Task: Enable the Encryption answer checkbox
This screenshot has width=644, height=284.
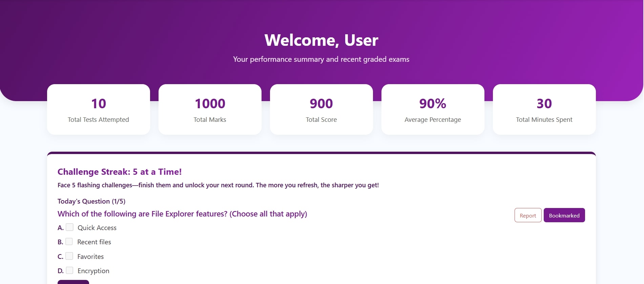Action: point(69,270)
